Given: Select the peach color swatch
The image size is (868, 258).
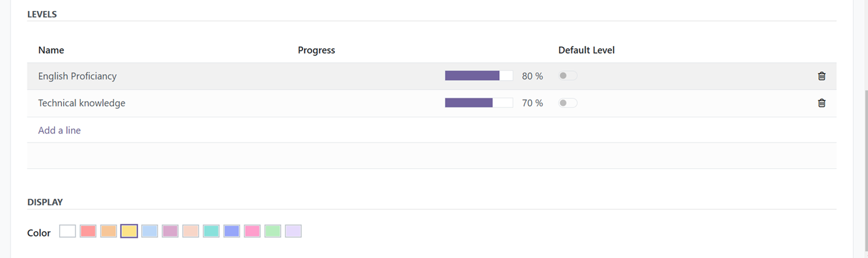Looking at the screenshot, I should point(191,231).
